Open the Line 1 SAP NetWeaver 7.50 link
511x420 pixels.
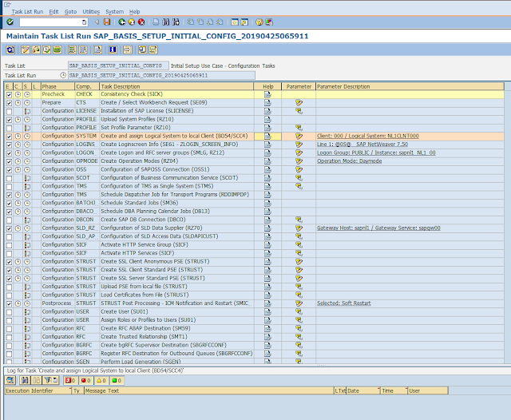pos(362,144)
